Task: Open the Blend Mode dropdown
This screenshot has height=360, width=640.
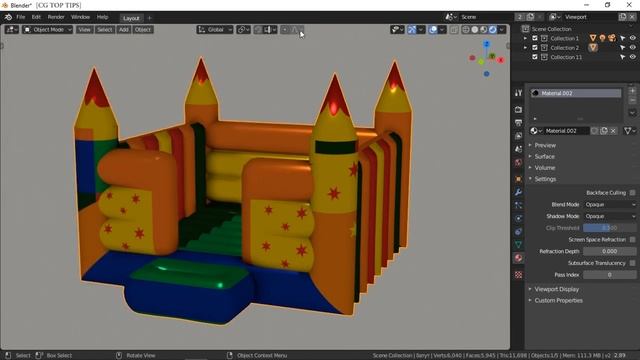Action: coord(610,204)
